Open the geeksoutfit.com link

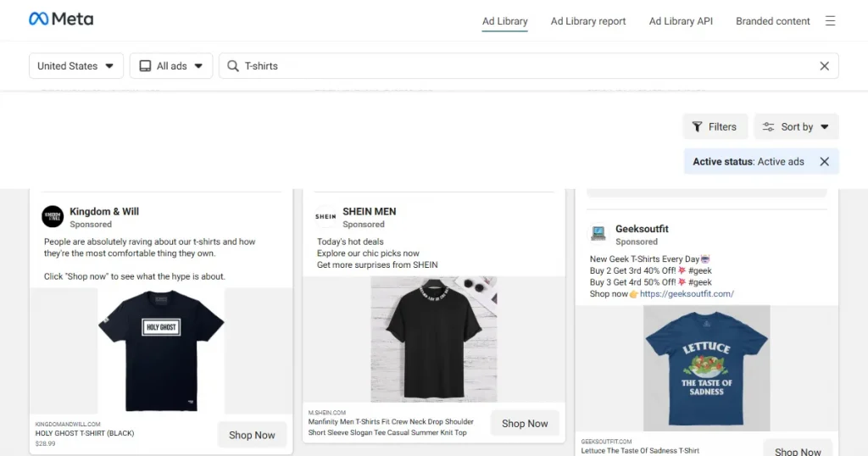pyautogui.click(x=687, y=294)
